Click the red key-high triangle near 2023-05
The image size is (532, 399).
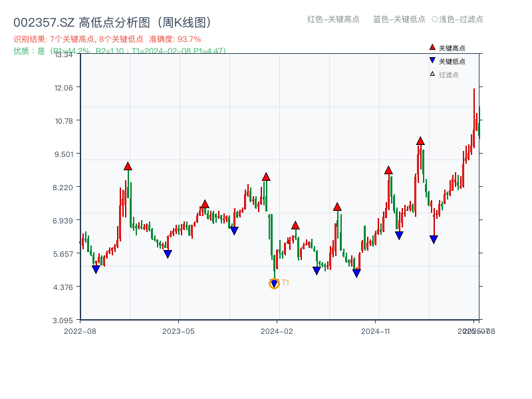point(204,203)
